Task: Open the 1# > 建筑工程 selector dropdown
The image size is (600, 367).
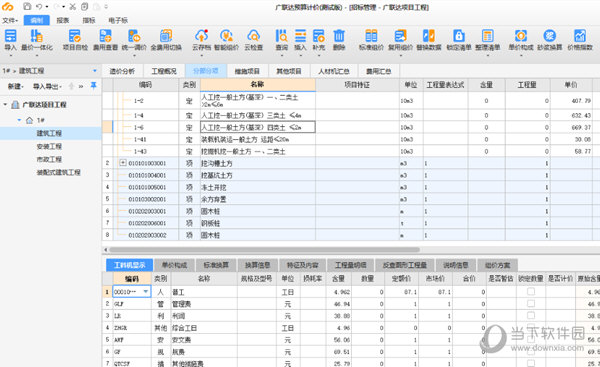Action: click(x=95, y=71)
